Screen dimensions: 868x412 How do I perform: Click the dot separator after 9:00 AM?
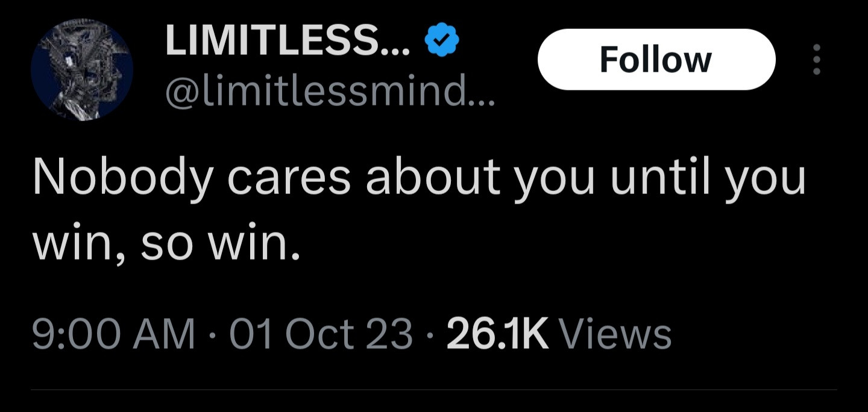point(212,334)
